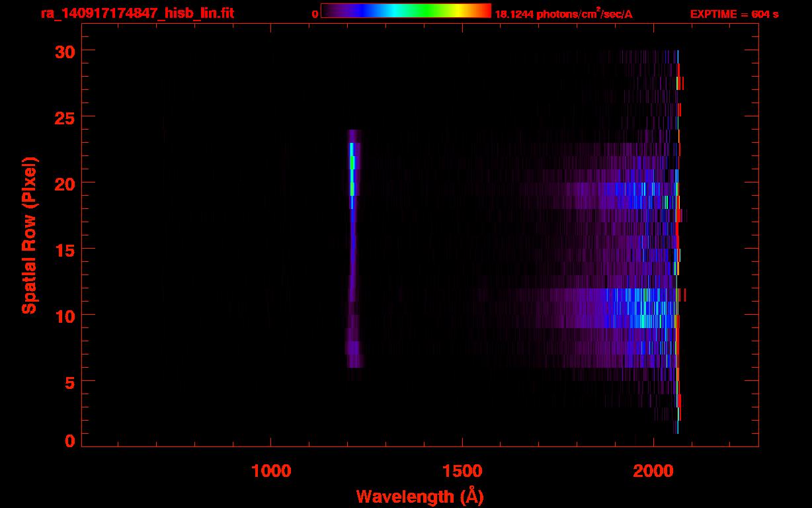This screenshot has width=812, height=508.
Task: Click the bright emission line near 1216 Å
Action: coord(352,248)
